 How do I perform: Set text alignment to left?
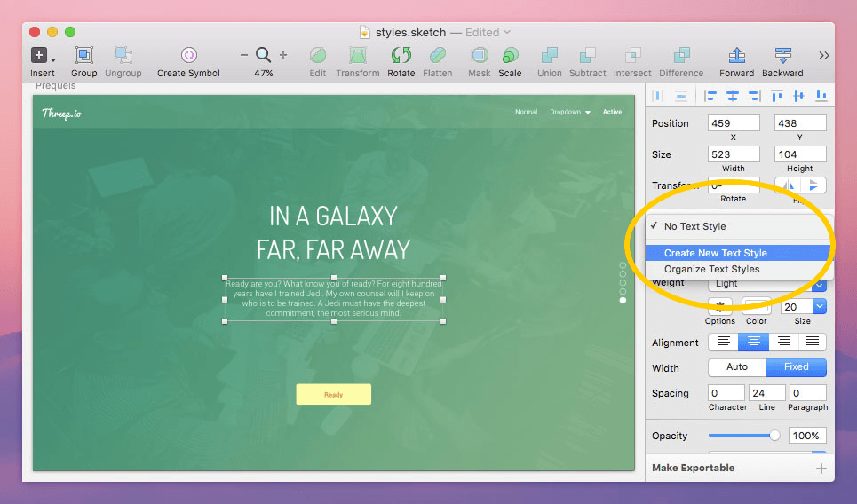click(723, 342)
